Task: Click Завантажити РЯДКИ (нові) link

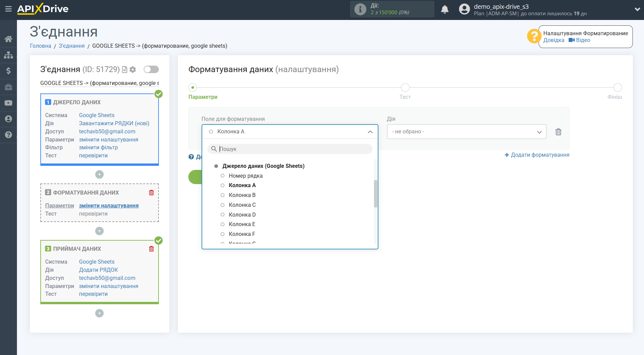Action: (114, 123)
